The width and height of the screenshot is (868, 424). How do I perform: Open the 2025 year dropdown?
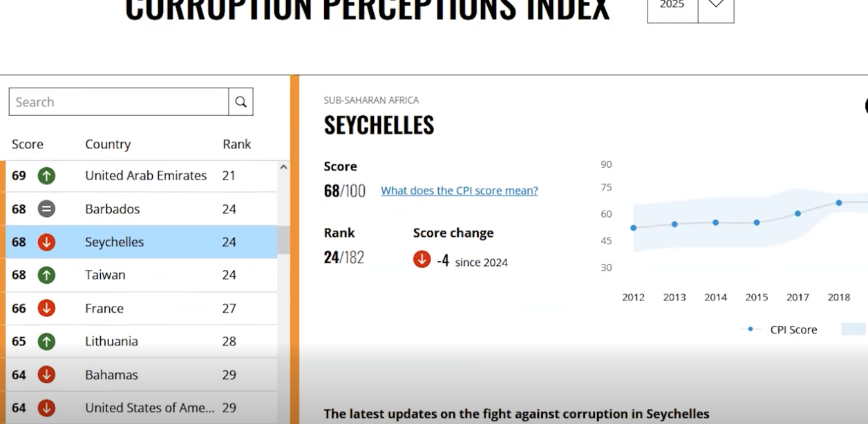pos(672,7)
